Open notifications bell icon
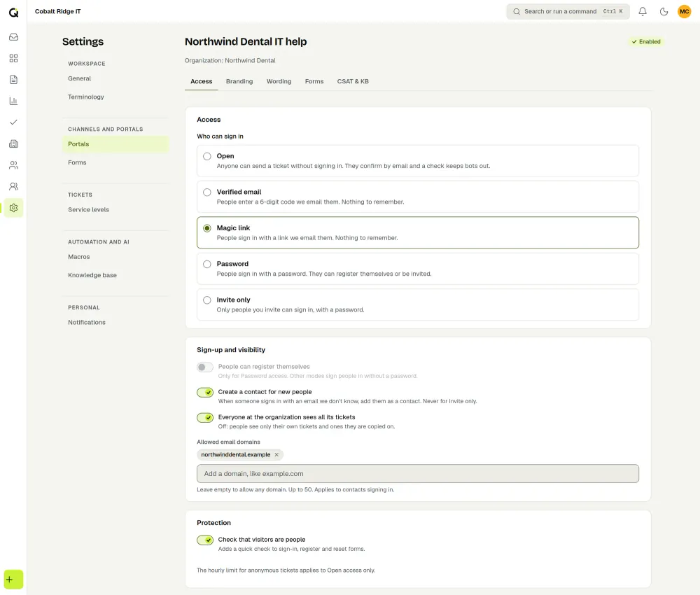The height and width of the screenshot is (595, 700). tap(643, 12)
